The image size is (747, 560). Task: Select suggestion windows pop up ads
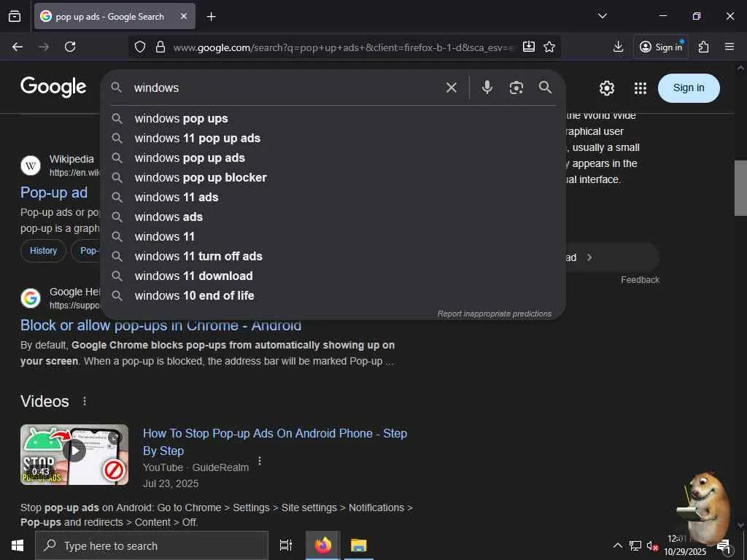point(333,157)
